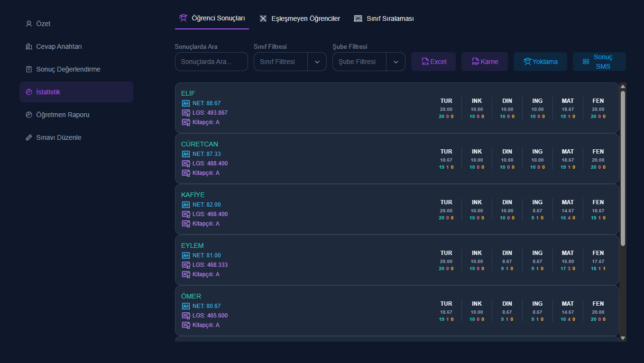Open the Şube Filtresi dropdown

click(369, 62)
